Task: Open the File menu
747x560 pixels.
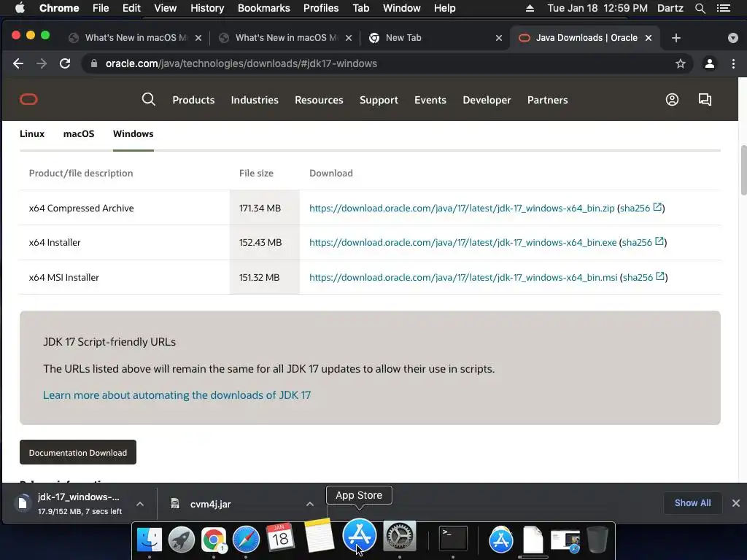Action: click(101, 8)
